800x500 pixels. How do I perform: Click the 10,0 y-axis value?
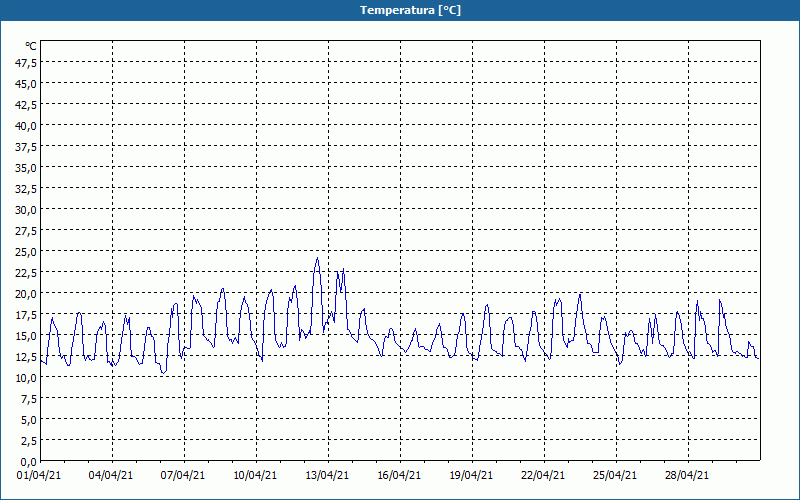click(26, 378)
